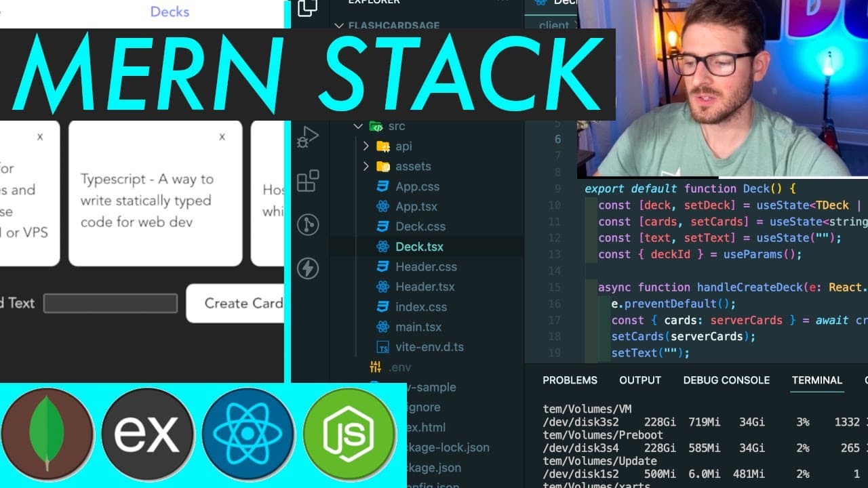Click the 'setCards(serverCards);' code line

coord(683,336)
